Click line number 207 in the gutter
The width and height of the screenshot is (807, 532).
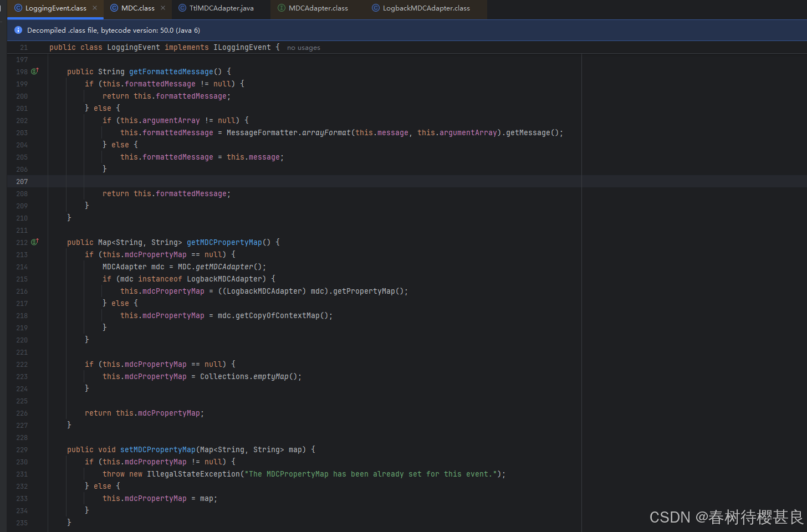(22, 181)
